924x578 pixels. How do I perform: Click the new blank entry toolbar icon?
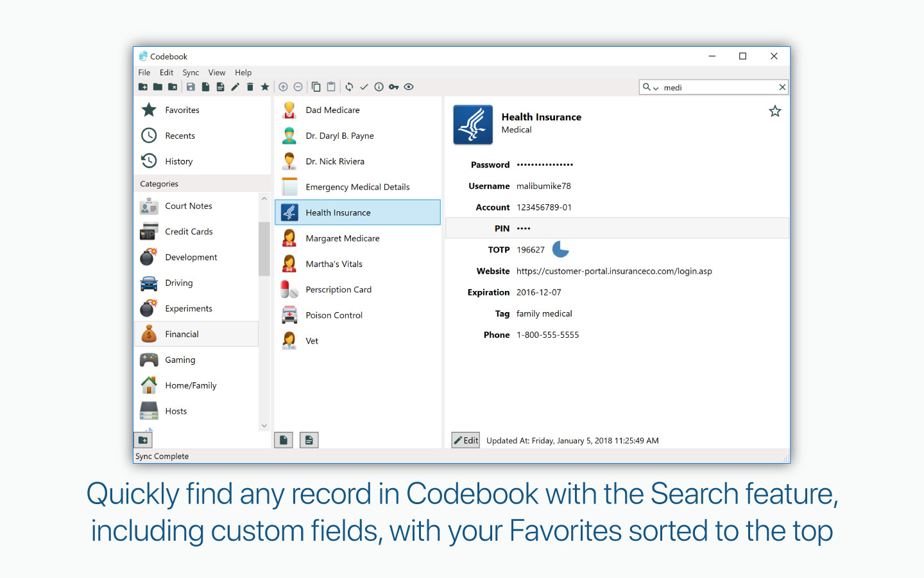click(x=205, y=87)
